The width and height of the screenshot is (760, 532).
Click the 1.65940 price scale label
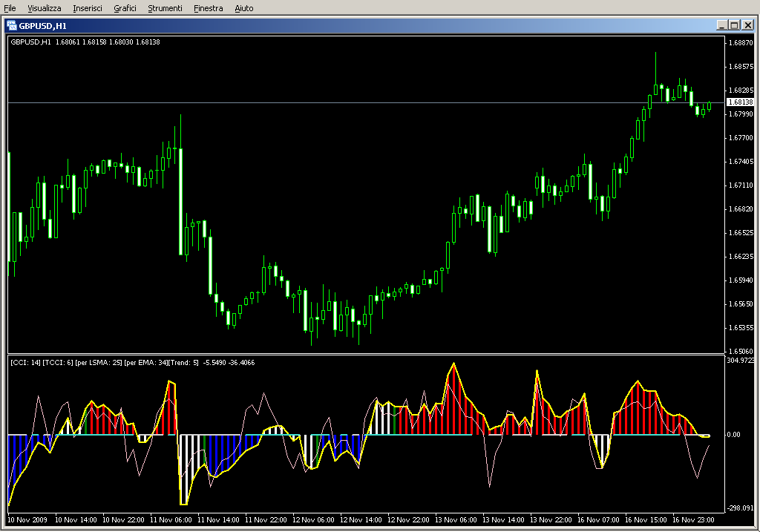tap(741, 280)
